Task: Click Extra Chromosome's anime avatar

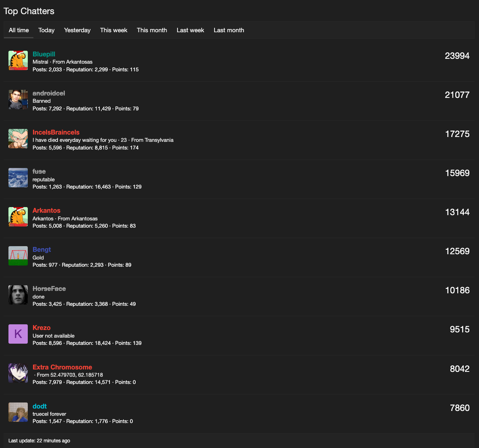Action: 18,373
